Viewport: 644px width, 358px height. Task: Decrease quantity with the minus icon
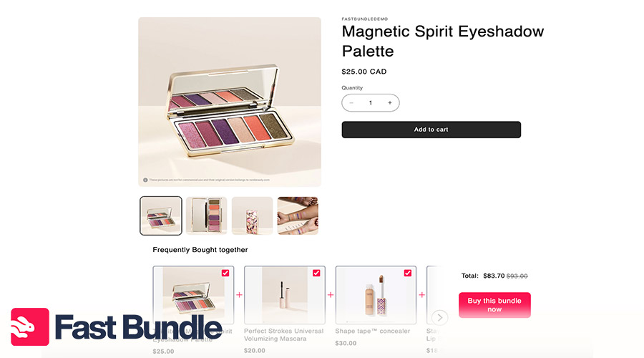click(x=351, y=103)
